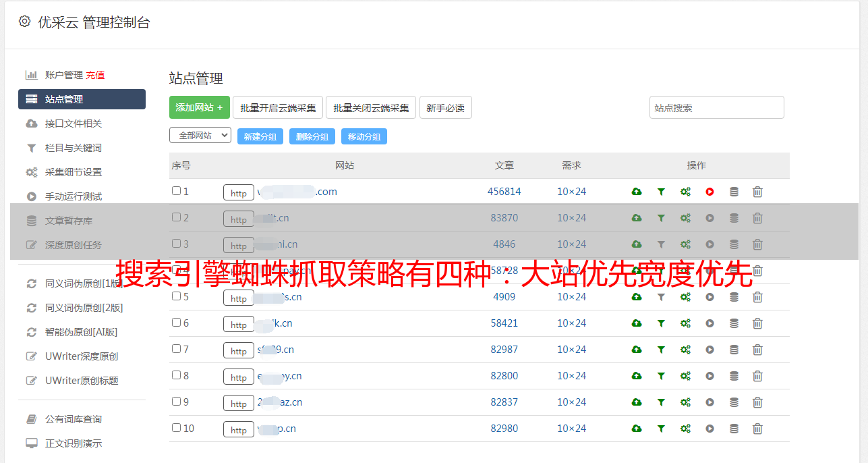Screen dimensions: 868x463
Task: Click the trash icon in row 9
Action: [757, 402]
